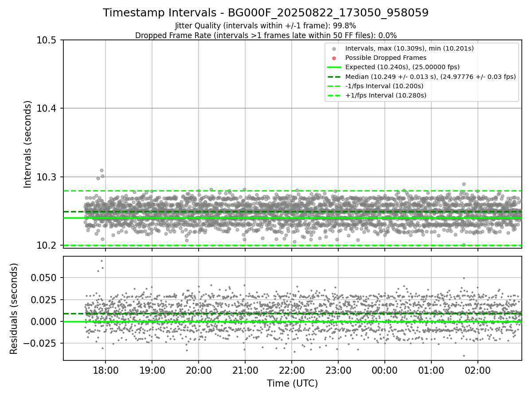Click the 02:00 time tick label

click(478, 370)
